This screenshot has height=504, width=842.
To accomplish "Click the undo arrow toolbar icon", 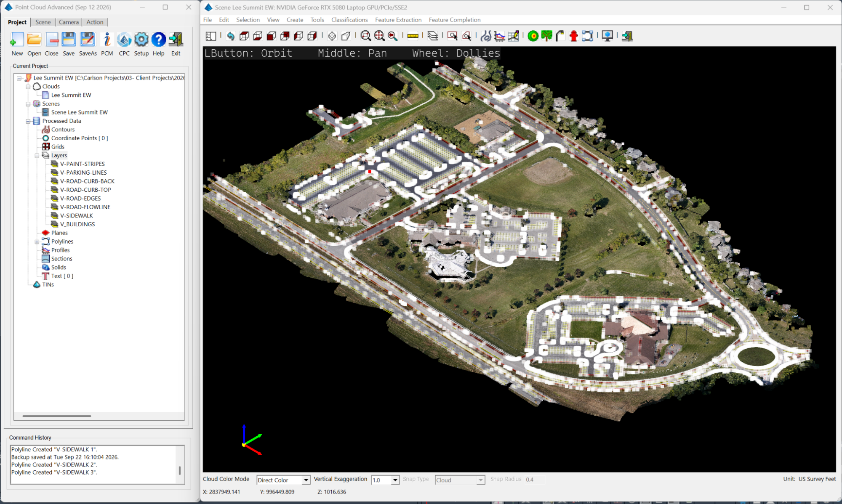I will (230, 36).
